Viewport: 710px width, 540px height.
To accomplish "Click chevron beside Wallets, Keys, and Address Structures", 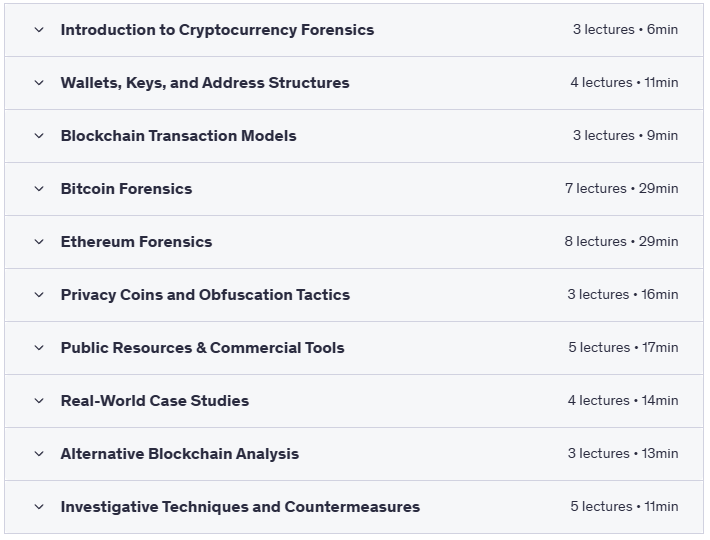I will click(x=39, y=83).
